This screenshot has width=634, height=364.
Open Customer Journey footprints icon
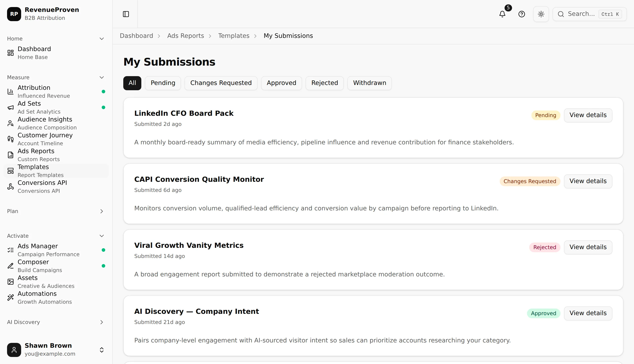[x=11, y=139]
